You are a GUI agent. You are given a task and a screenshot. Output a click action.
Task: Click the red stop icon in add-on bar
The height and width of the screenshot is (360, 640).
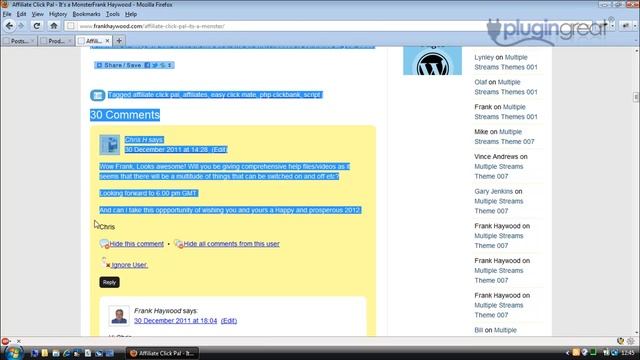click(6, 341)
